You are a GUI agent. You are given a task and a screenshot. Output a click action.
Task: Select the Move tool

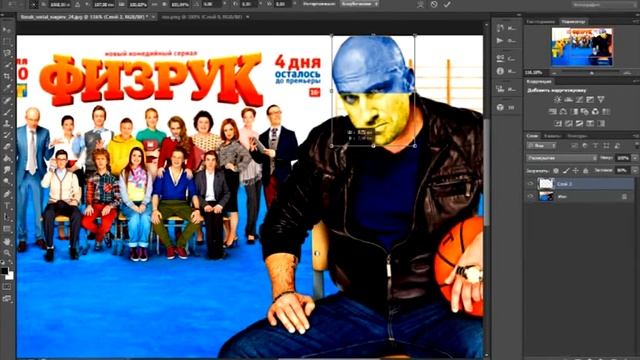[x=7, y=31]
